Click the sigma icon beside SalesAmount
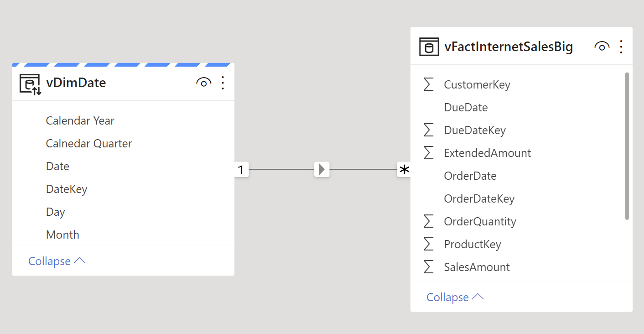 (428, 266)
